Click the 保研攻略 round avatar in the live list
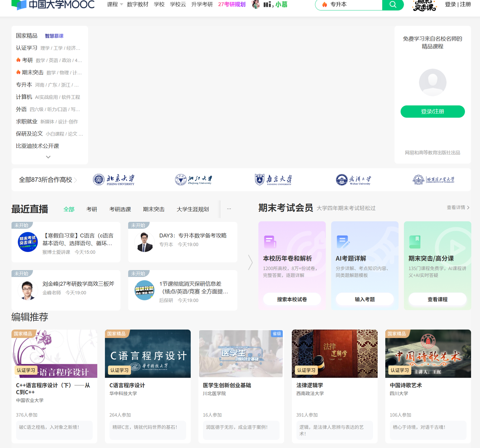The width and height of the screenshot is (480, 448). coord(144,290)
